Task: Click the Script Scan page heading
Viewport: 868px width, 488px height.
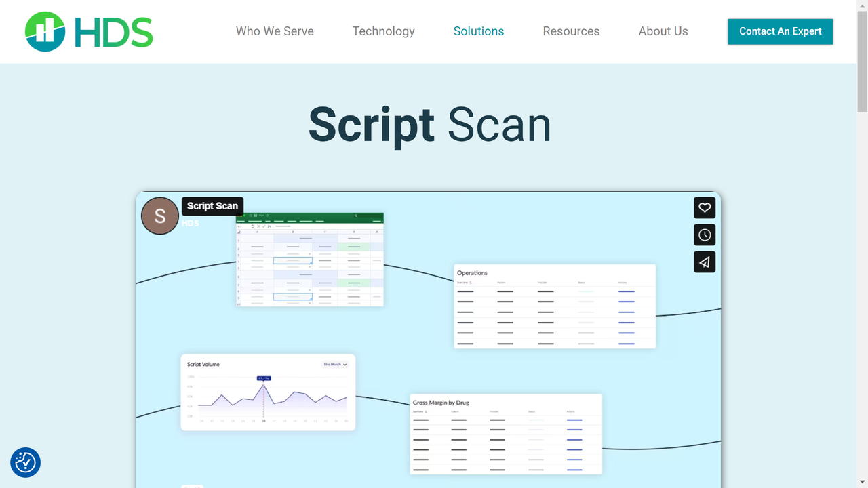Action: coord(430,125)
